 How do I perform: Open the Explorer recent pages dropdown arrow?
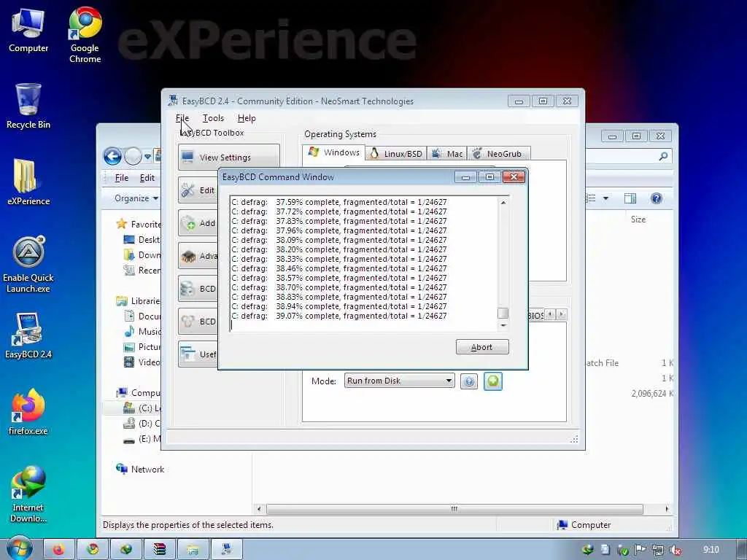pos(147,156)
